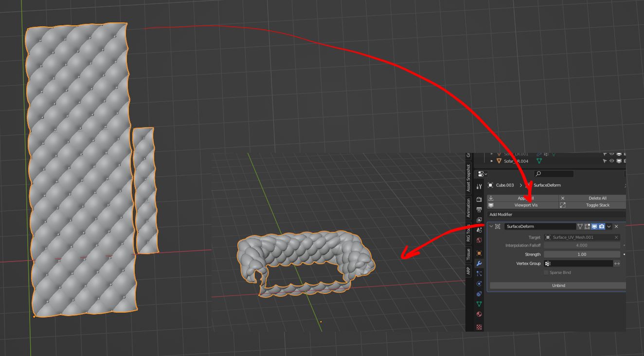Toggle SurfaceDeform modifier viewport display
The height and width of the screenshot is (356, 644).
coord(594,226)
